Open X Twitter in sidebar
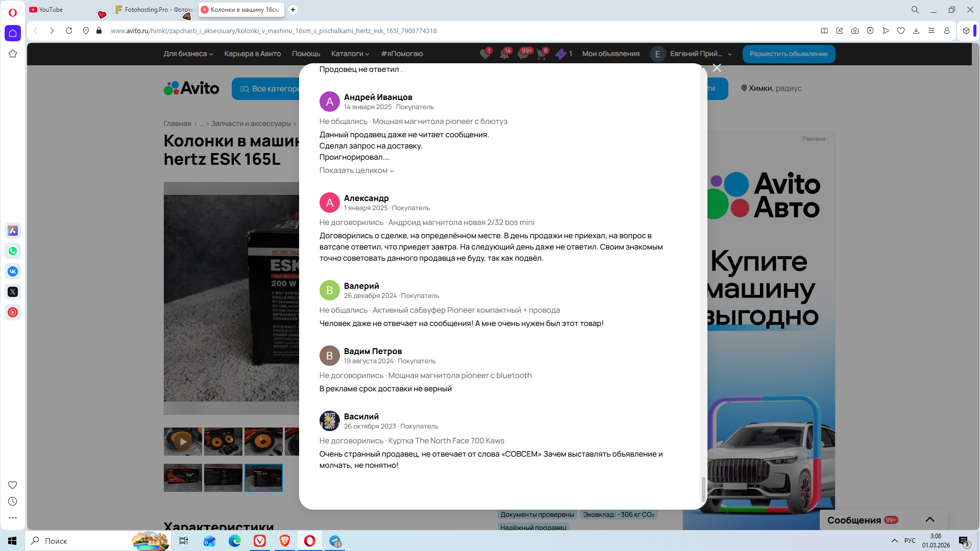Viewport: 980px width, 551px height. pos(13,292)
